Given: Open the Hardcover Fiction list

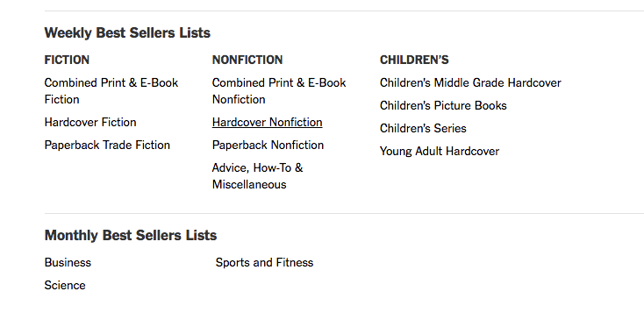Looking at the screenshot, I should [90, 122].
